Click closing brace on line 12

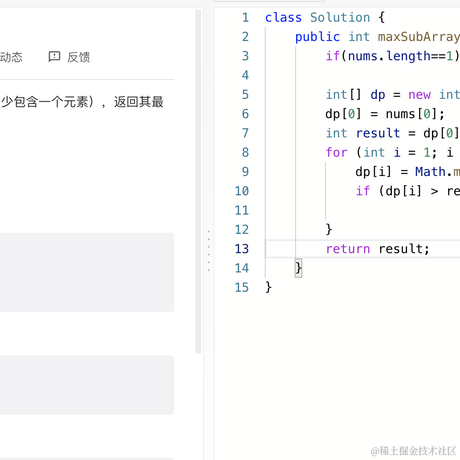(329, 229)
